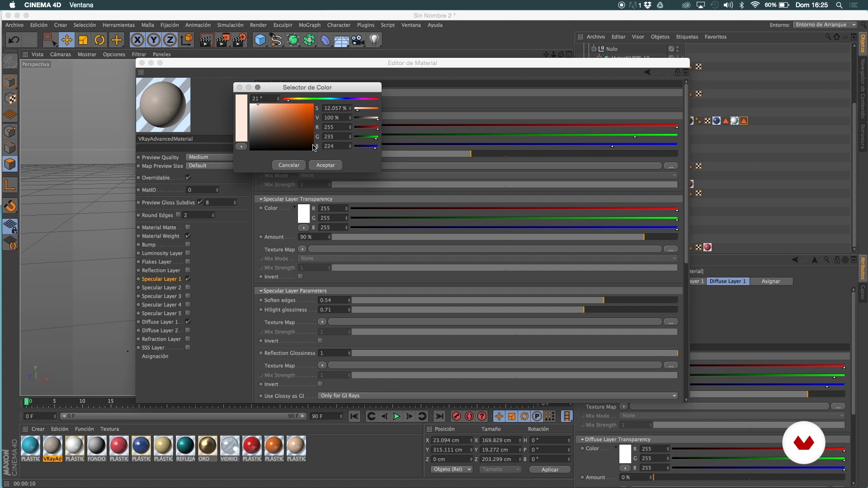868x488 pixels.
Task: Open the Etiquetas menu in Objects panel
Action: 687,37
